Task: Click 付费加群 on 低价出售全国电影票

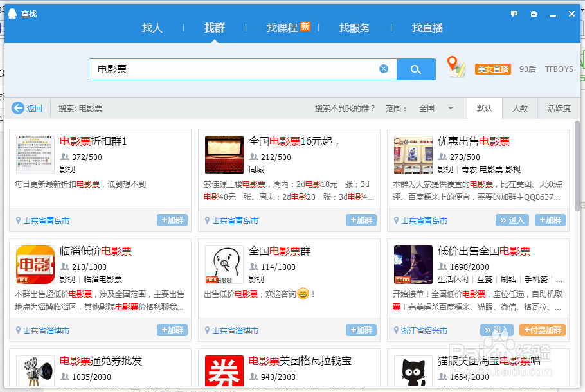Action: 544,330
